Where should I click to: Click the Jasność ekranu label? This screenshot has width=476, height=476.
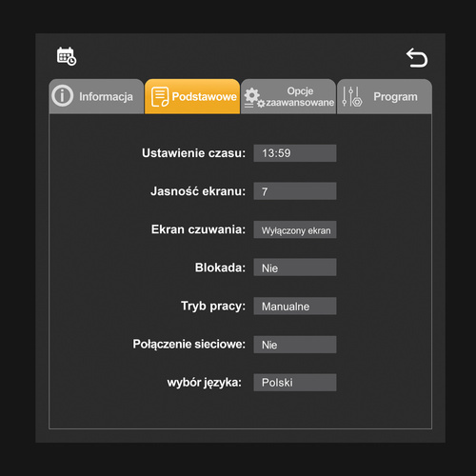pyautogui.click(x=198, y=191)
